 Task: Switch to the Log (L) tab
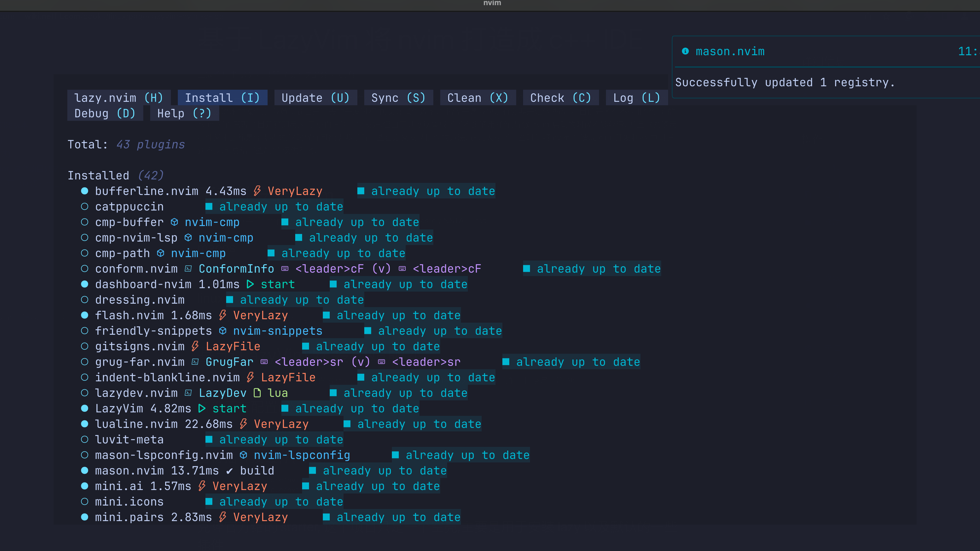[637, 98]
